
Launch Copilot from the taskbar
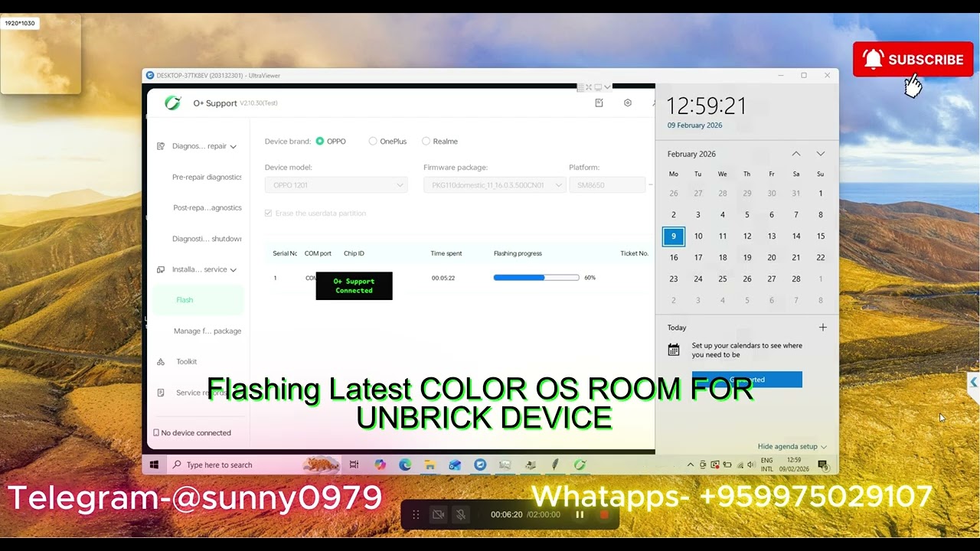pos(380,465)
